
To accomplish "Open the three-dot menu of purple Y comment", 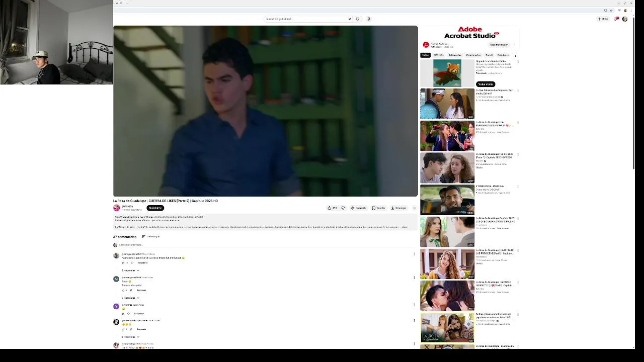I will 414,305.
